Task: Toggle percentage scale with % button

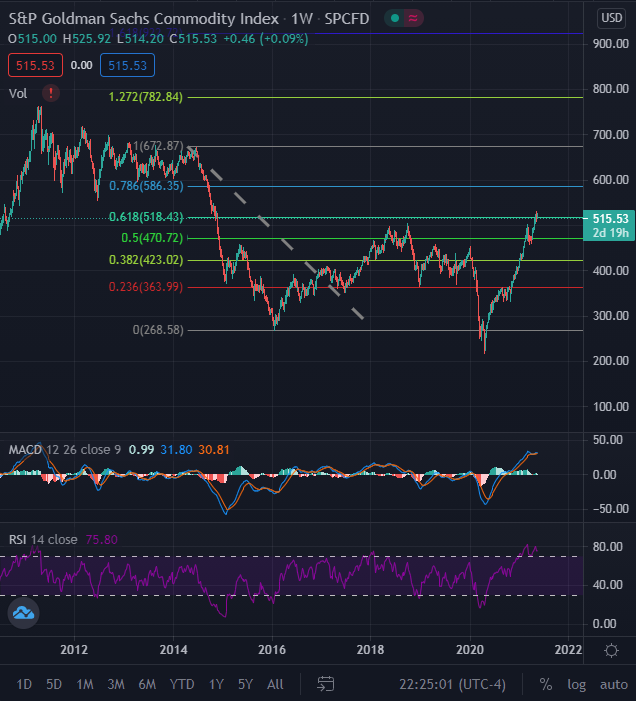Action: (x=545, y=684)
